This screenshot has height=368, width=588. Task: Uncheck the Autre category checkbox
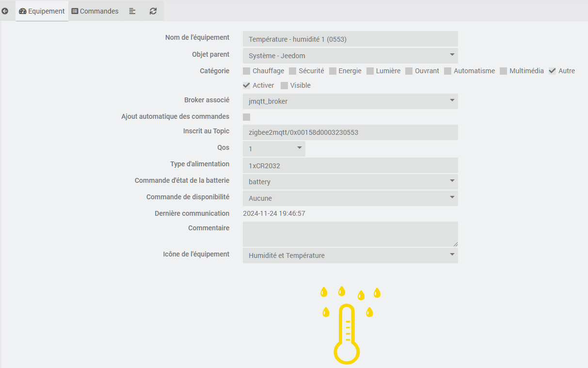click(x=552, y=71)
